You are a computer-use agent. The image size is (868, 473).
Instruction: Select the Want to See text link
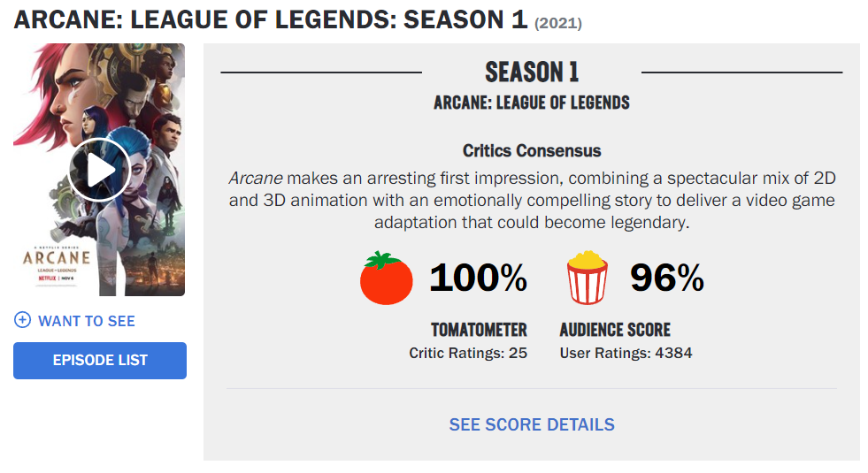coord(87,321)
